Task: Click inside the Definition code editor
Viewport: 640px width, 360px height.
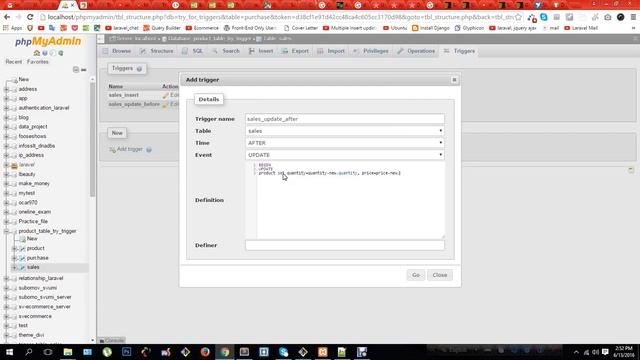Action: coord(344,200)
